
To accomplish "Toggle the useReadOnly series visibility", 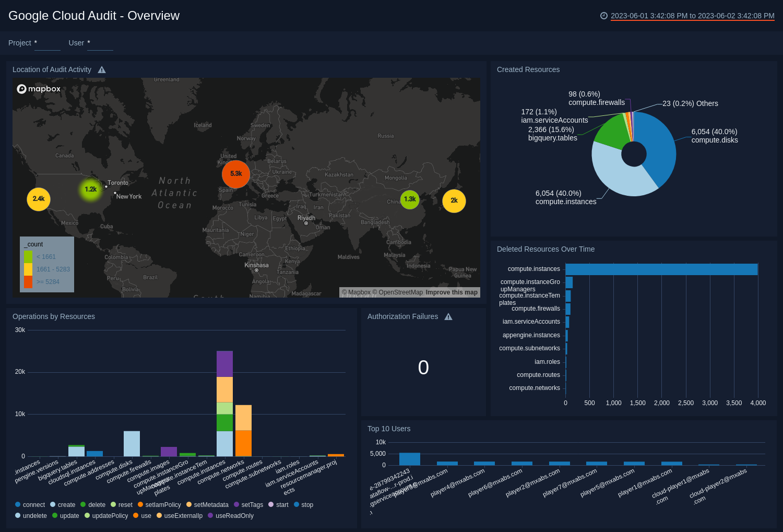I will (210, 516).
